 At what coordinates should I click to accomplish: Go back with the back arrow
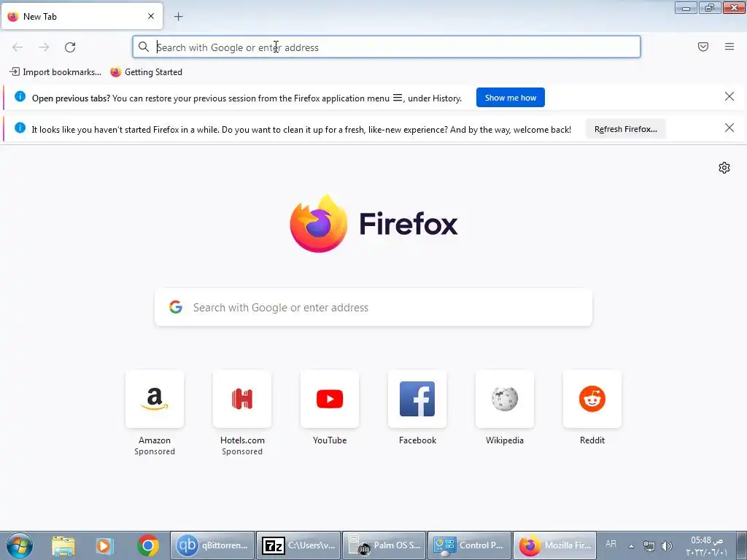(x=18, y=47)
